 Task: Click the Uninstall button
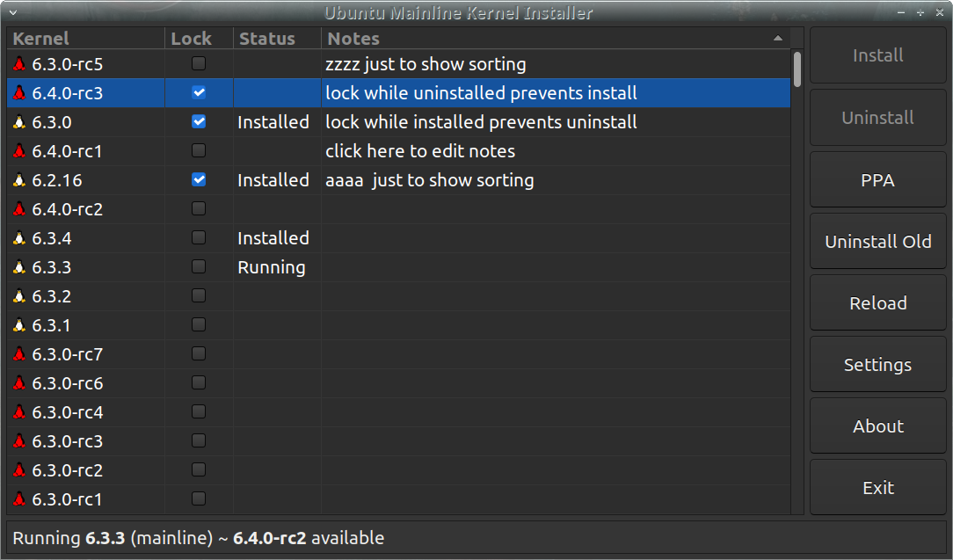point(877,117)
